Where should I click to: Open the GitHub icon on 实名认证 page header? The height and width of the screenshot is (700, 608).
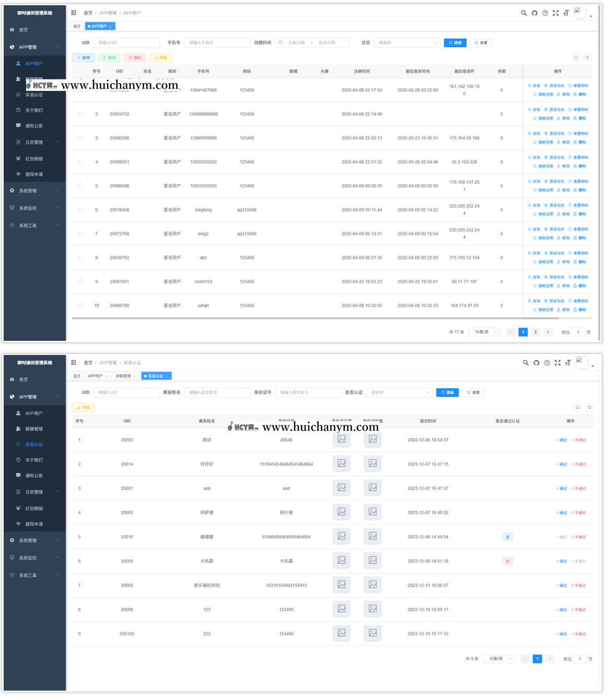pyautogui.click(x=536, y=363)
